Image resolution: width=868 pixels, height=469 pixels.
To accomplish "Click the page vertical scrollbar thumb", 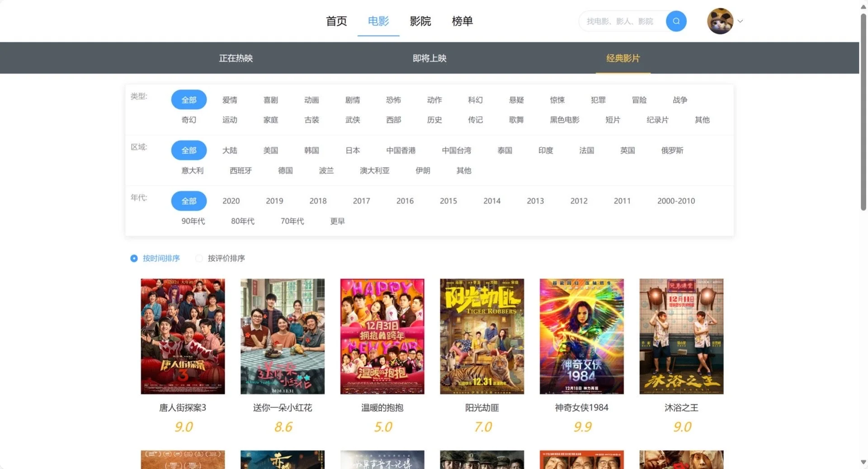I will coord(863,112).
